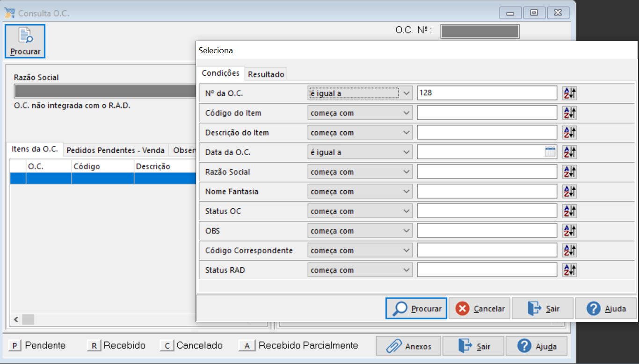Click sort icon for OBS row
The image size is (639, 364).
click(x=569, y=230)
